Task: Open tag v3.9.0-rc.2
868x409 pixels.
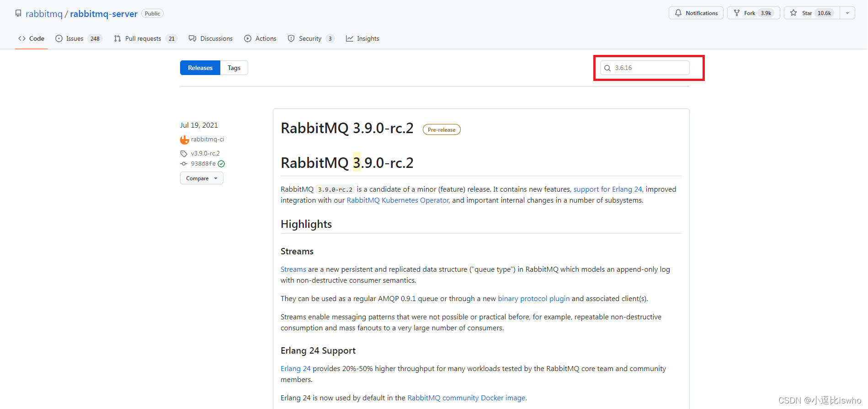Action: [x=205, y=153]
